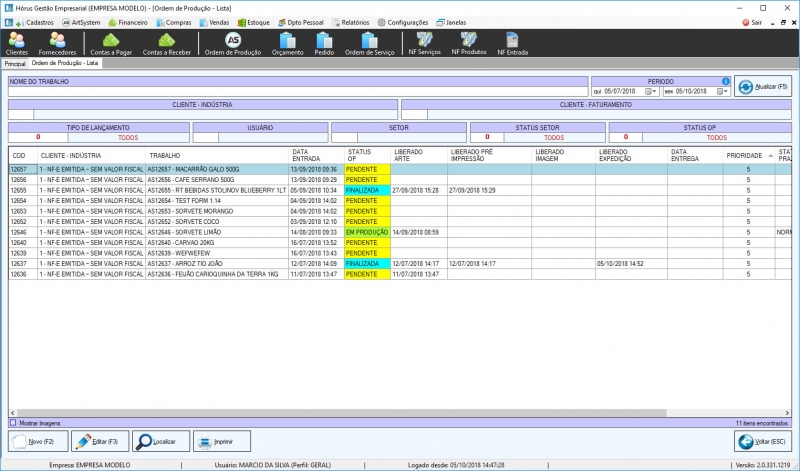800x471 pixels.
Task: Select row AS12655 - RT BEBIDAS STOLINOV BLUEBERRY
Action: tap(400, 190)
